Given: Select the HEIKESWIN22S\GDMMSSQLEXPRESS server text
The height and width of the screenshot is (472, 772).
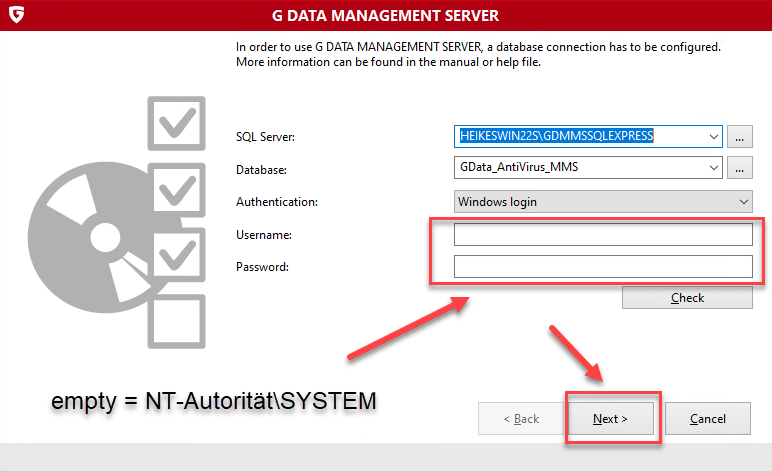Looking at the screenshot, I should tap(556, 136).
